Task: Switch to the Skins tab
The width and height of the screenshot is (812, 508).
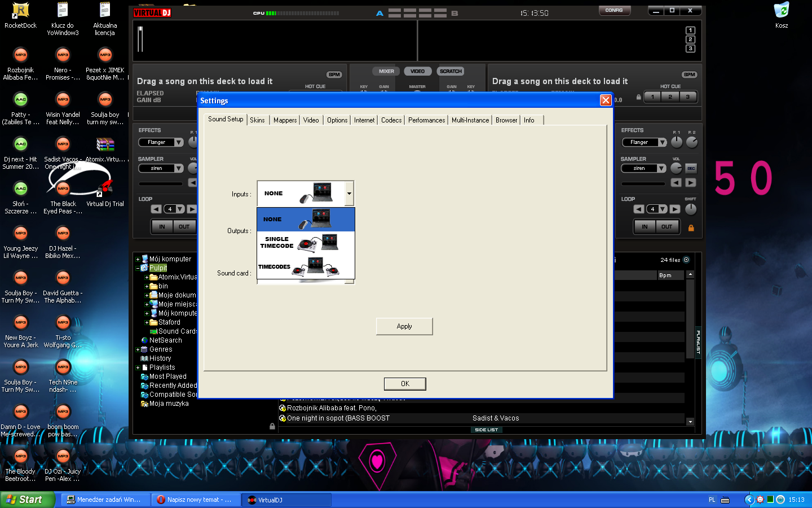Action: [257, 120]
